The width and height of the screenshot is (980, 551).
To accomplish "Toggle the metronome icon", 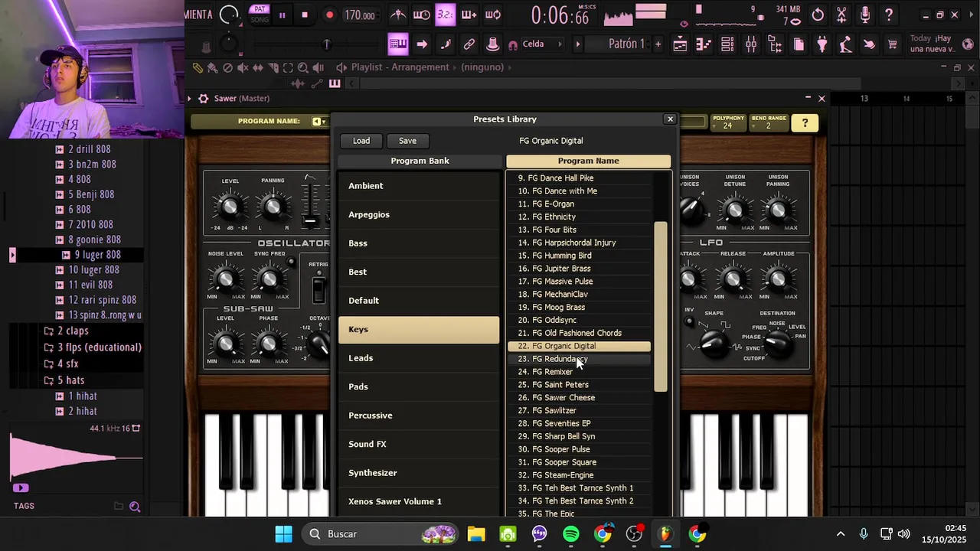I will [x=398, y=15].
